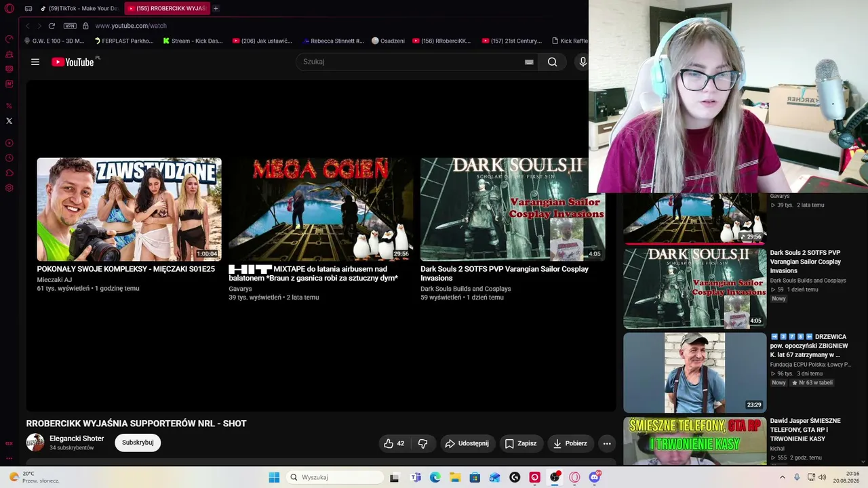Open taskbar volume control
The image size is (868, 488).
tap(822, 477)
